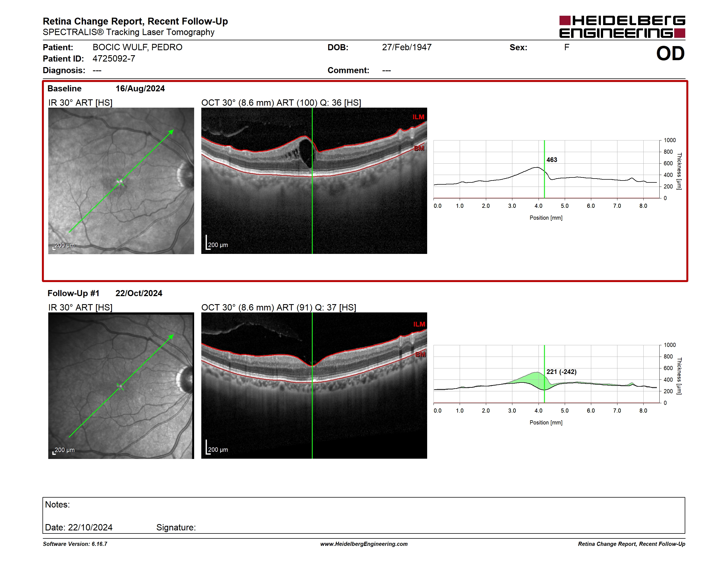Image resolution: width=728 pixels, height=563 pixels.
Task: Click the Follow-Up #1 date 22/Oct/2024
Action: (x=139, y=293)
